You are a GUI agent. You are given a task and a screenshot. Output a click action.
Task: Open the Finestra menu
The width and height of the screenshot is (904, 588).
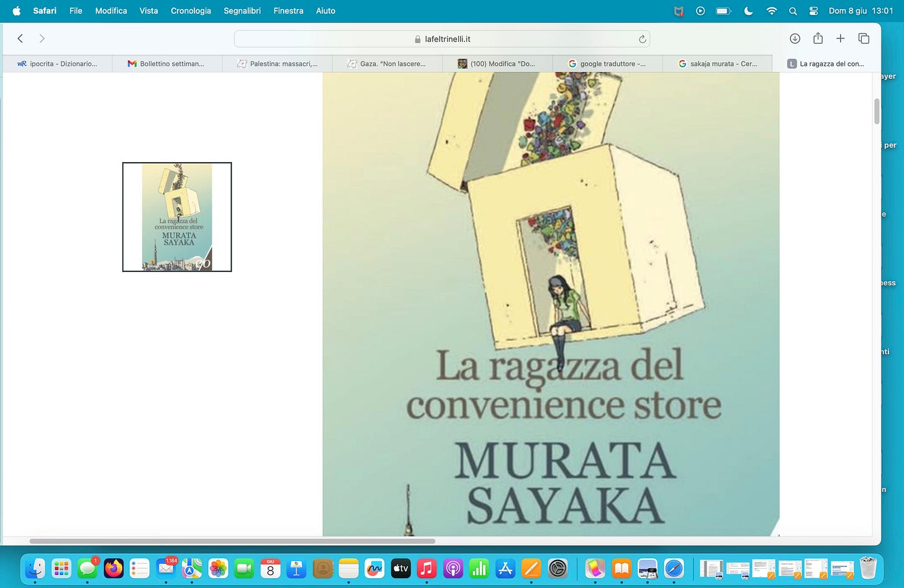pos(288,11)
